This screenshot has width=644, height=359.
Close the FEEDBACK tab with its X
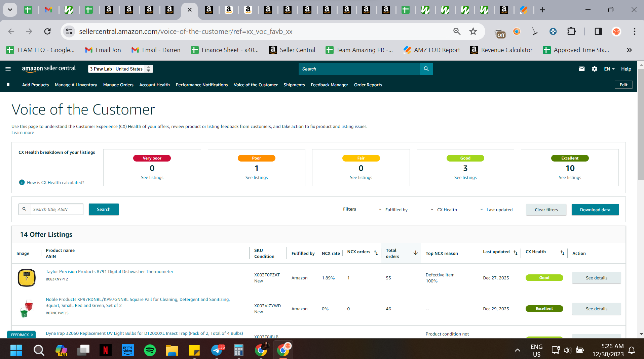tap(32, 334)
